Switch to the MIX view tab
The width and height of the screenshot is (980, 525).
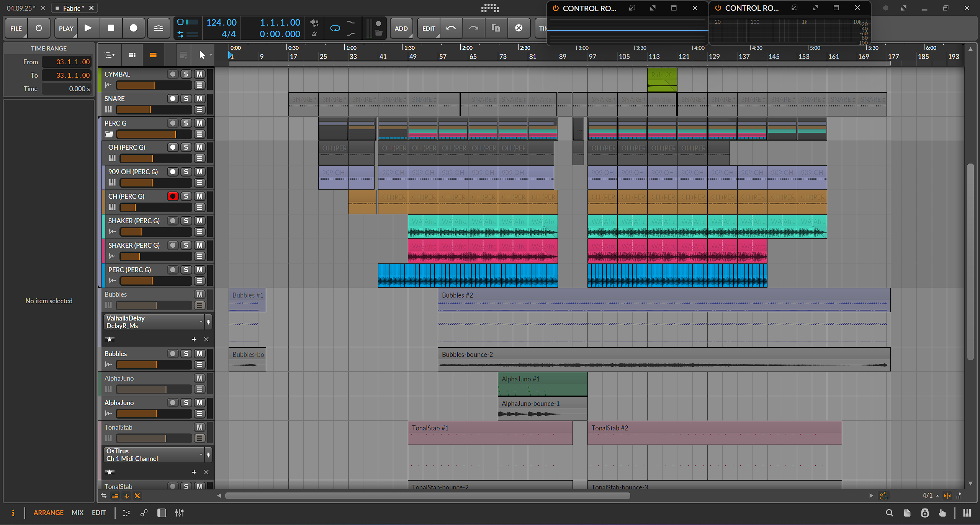pos(77,513)
